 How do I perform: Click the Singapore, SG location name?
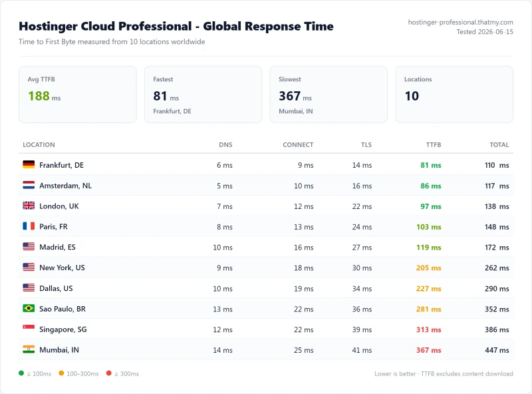tap(63, 329)
